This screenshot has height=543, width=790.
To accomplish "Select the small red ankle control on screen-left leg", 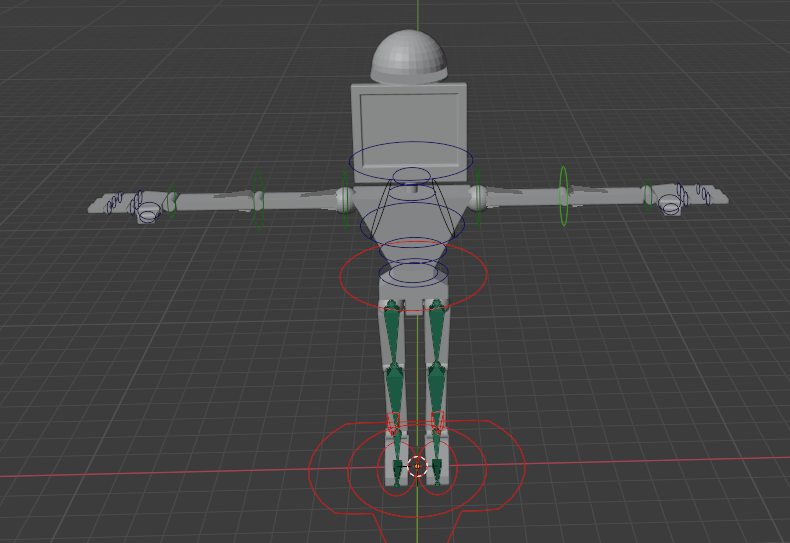I will pyautogui.click(x=393, y=422).
